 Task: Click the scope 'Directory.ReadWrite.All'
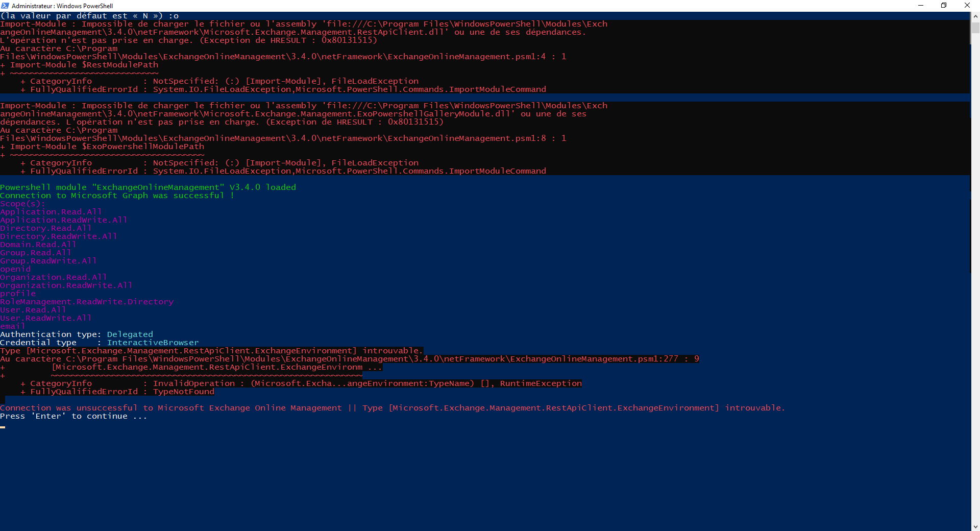click(59, 236)
